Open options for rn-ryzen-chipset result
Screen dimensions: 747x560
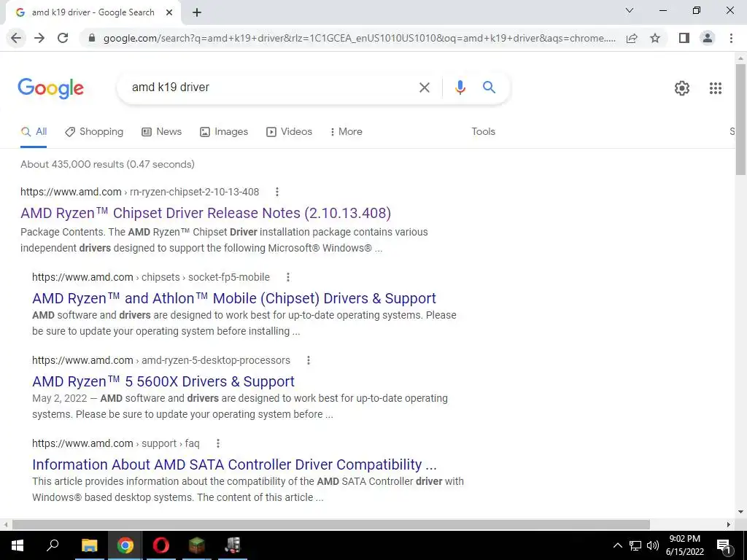[x=276, y=192]
